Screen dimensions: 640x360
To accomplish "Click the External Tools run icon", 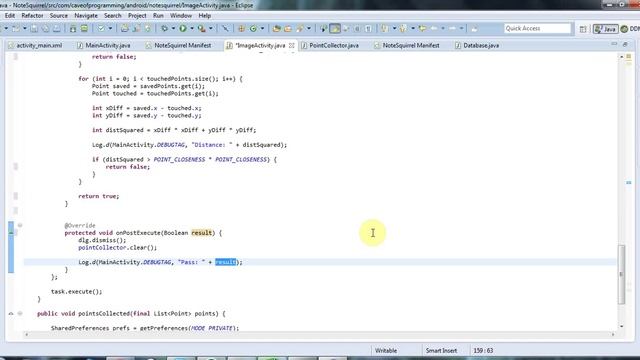I will (202, 29).
